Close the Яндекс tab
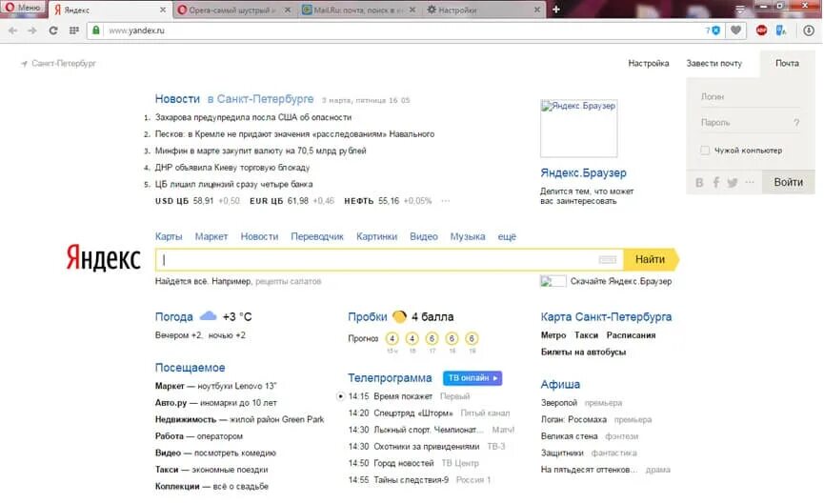 pyautogui.click(x=162, y=10)
